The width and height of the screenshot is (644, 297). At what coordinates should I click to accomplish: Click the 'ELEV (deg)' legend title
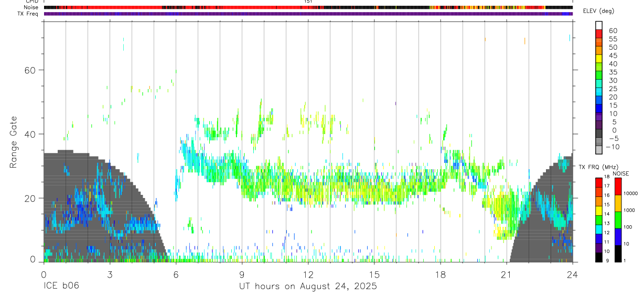(599, 11)
